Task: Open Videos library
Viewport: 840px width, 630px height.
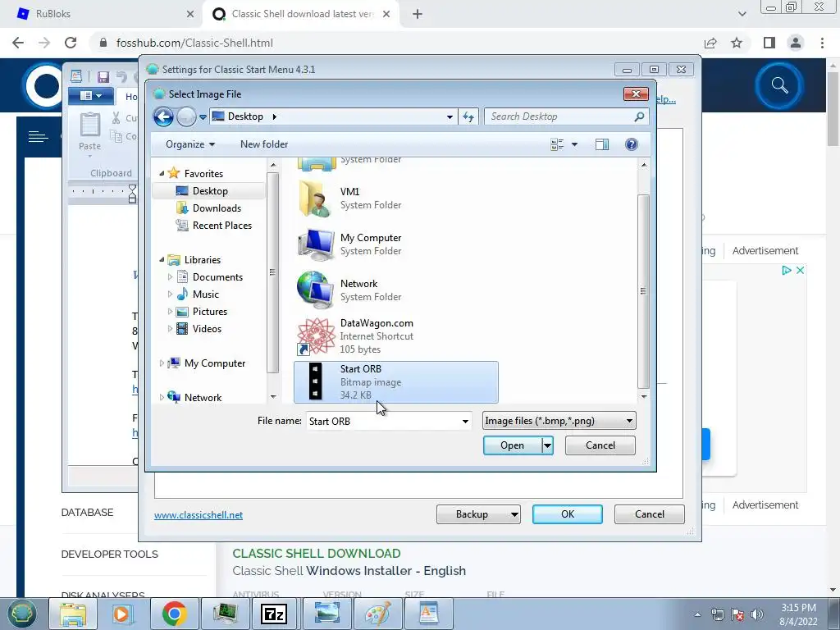Action: (207, 328)
